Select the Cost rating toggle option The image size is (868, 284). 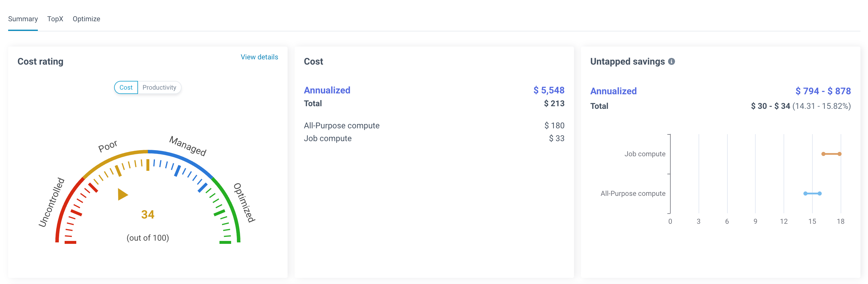[126, 87]
